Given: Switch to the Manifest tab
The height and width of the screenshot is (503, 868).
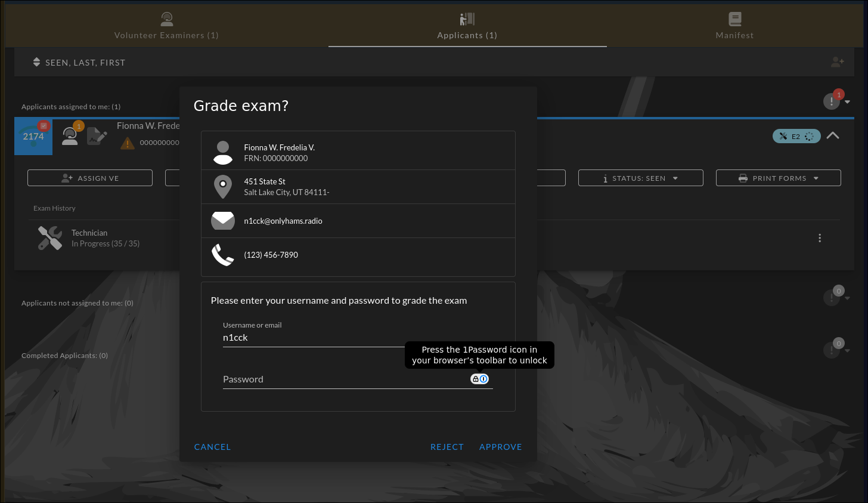Looking at the screenshot, I should 734,26.
